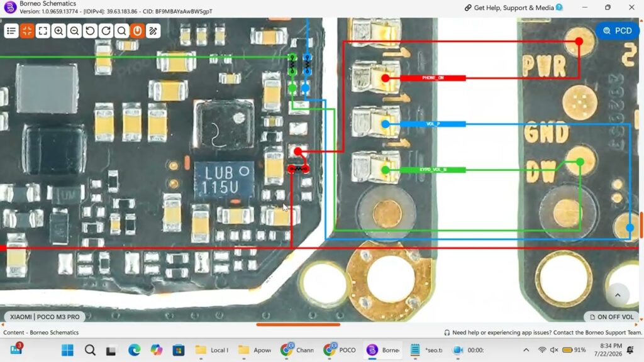Open the Windows Start menu
This screenshot has width=644, height=362.
68,350
